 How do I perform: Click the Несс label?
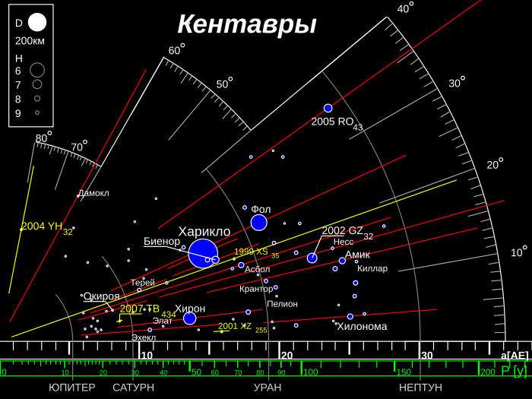coord(344,242)
